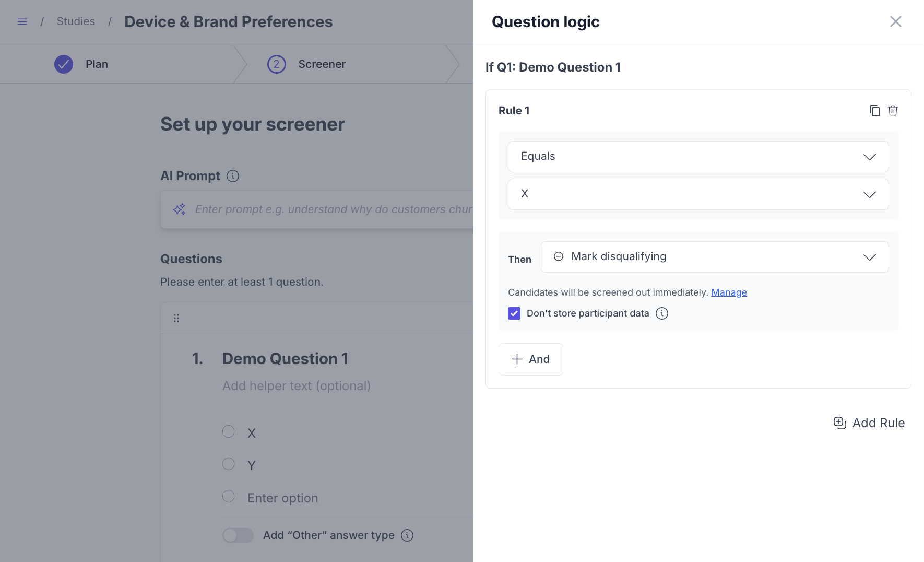Click the info icon beside participant data

661,313
